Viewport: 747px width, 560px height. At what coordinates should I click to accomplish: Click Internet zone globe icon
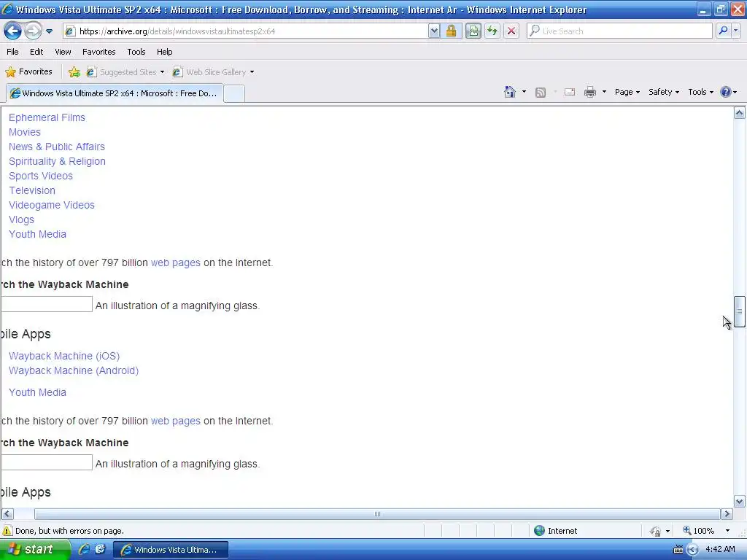[x=539, y=531]
